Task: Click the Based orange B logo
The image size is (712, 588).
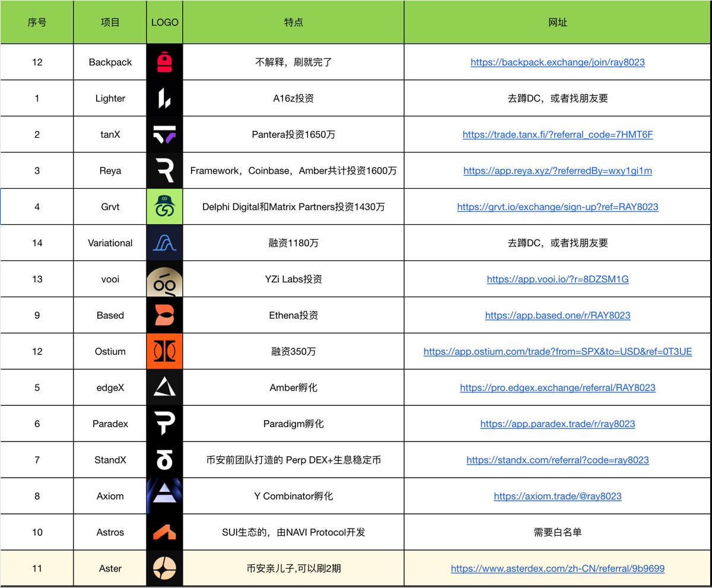Action: (164, 315)
